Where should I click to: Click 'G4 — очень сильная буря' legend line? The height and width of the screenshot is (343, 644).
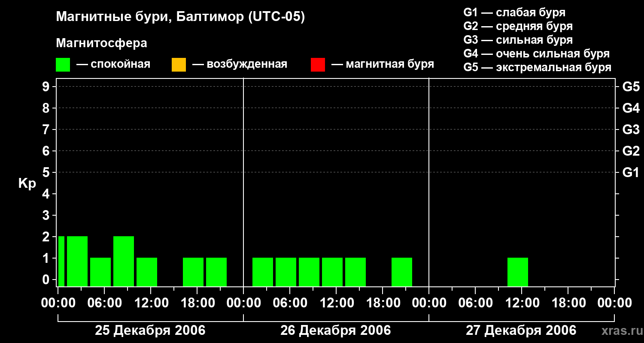click(537, 54)
